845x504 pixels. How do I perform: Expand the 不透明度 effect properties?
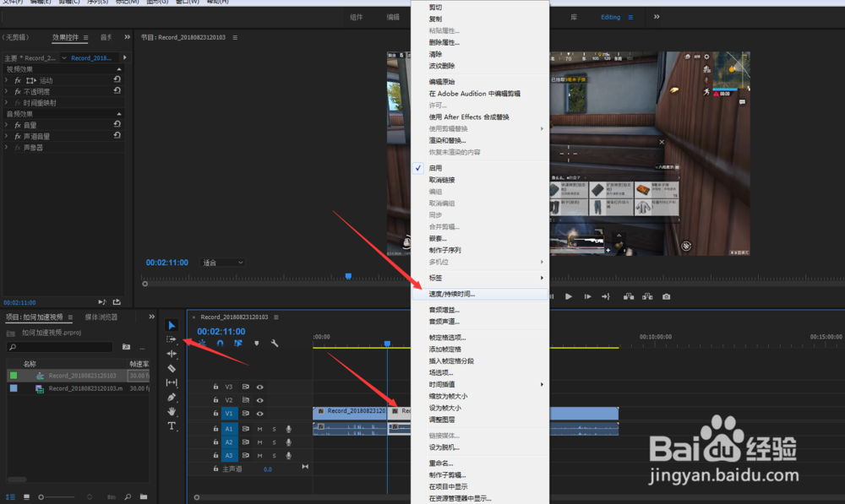click(7, 91)
